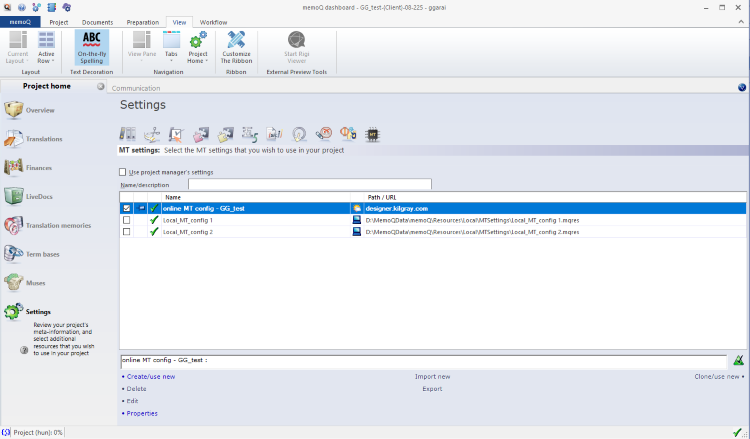Image resolution: width=750 pixels, height=439 pixels.
Task: Open the MT settings chip icon
Action: click(372, 133)
